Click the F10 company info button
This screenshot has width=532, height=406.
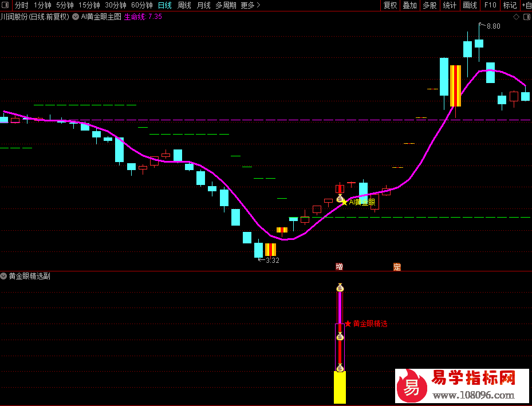(x=490, y=5)
